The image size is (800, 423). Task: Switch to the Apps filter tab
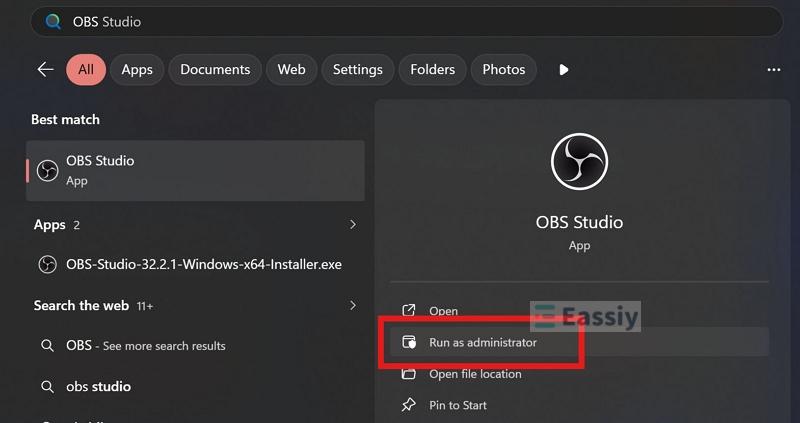click(137, 69)
